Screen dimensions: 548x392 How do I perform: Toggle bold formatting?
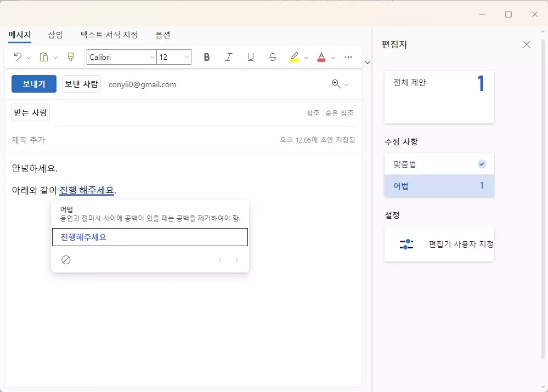click(x=207, y=56)
